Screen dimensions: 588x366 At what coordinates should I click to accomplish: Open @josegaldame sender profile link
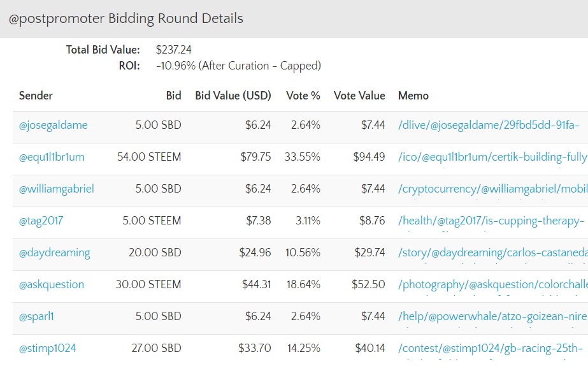[53, 125]
